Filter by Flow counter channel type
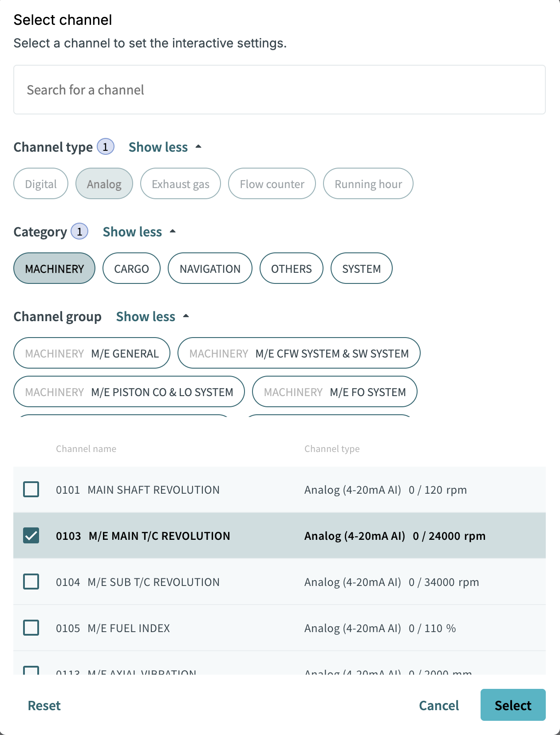Screen dimensions: 560x735 [x=272, y=184]
